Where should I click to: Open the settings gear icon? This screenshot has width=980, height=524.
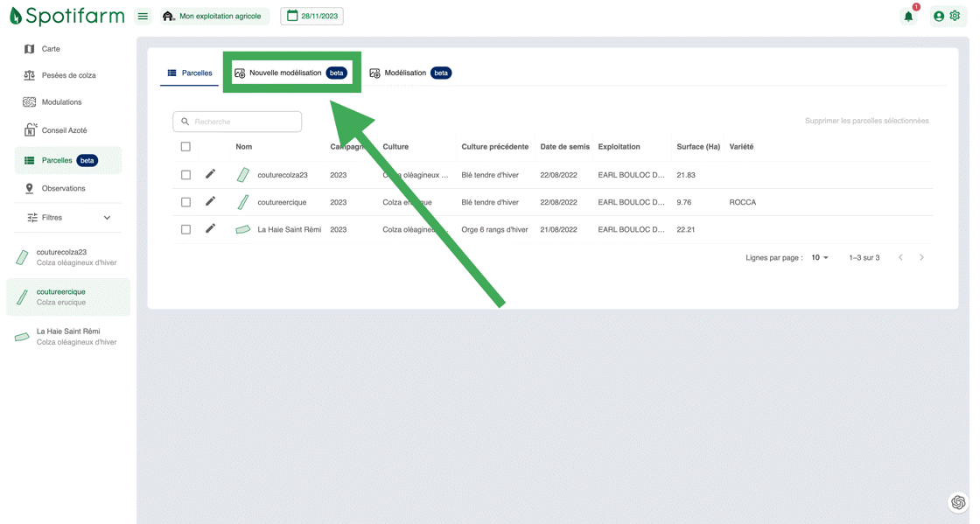pos(955,16)
